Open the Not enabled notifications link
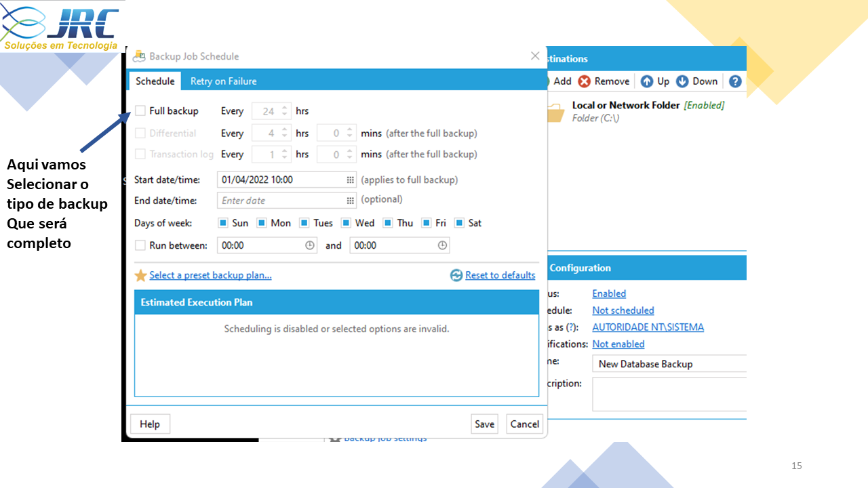Screen dimensions: 868x488 618,344
